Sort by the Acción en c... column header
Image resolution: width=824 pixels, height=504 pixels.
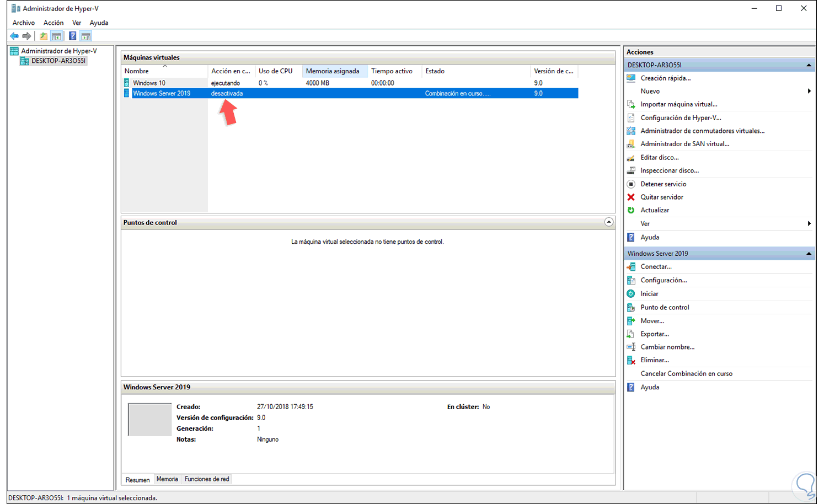point(231,71)
